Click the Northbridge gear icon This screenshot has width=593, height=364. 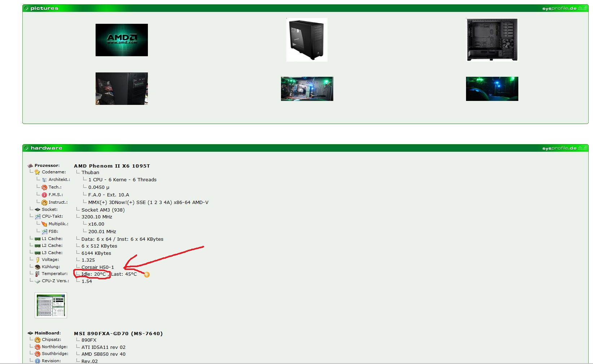[38, 347]
